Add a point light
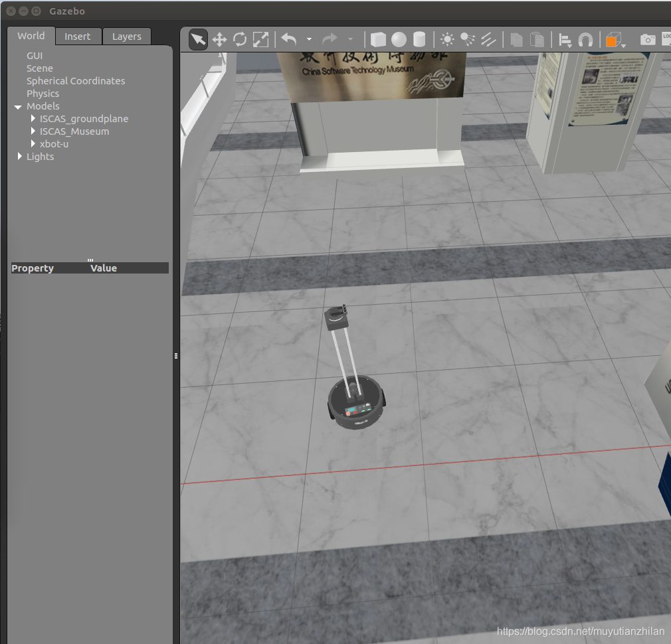 point(447,40)
